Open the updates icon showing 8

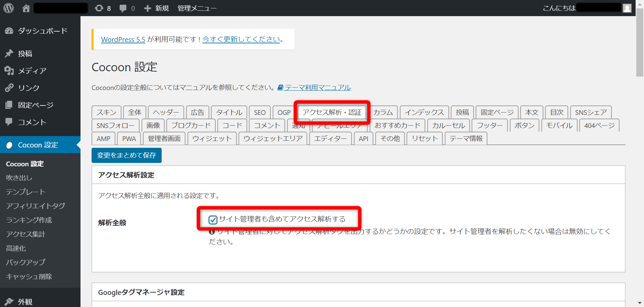point(99,8)
